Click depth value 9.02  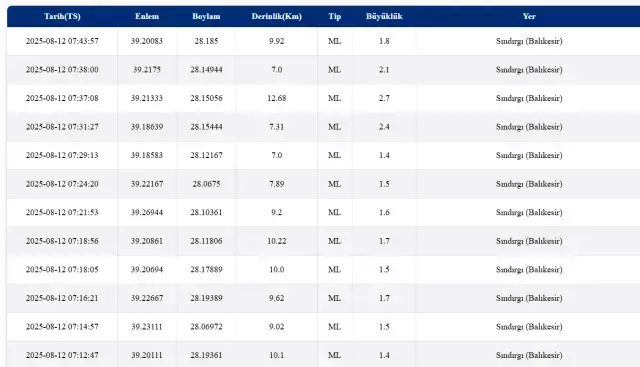pos(276,327)
